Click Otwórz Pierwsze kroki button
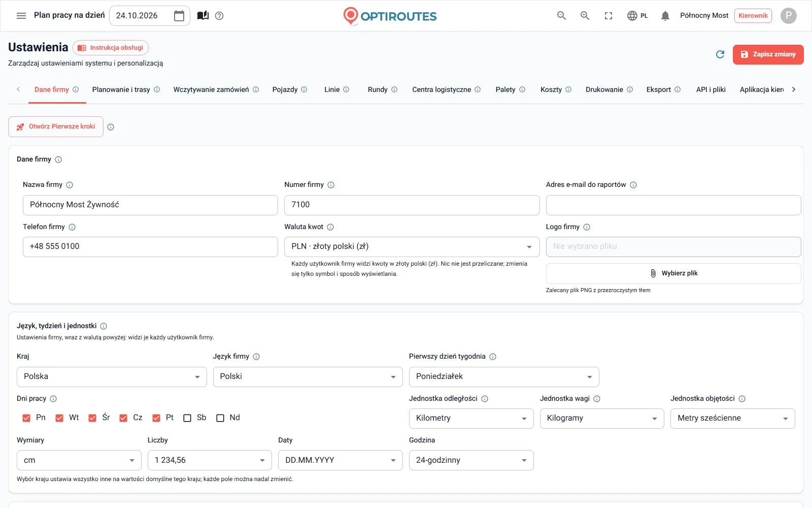This screenshot has width=812, height=508. (x=56, y=127)
